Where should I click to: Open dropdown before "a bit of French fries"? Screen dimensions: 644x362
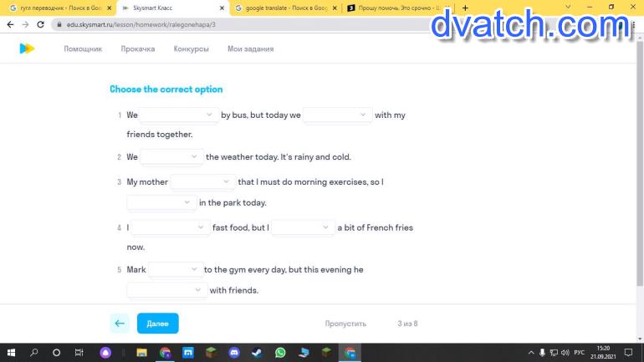[x=304, y=227]
